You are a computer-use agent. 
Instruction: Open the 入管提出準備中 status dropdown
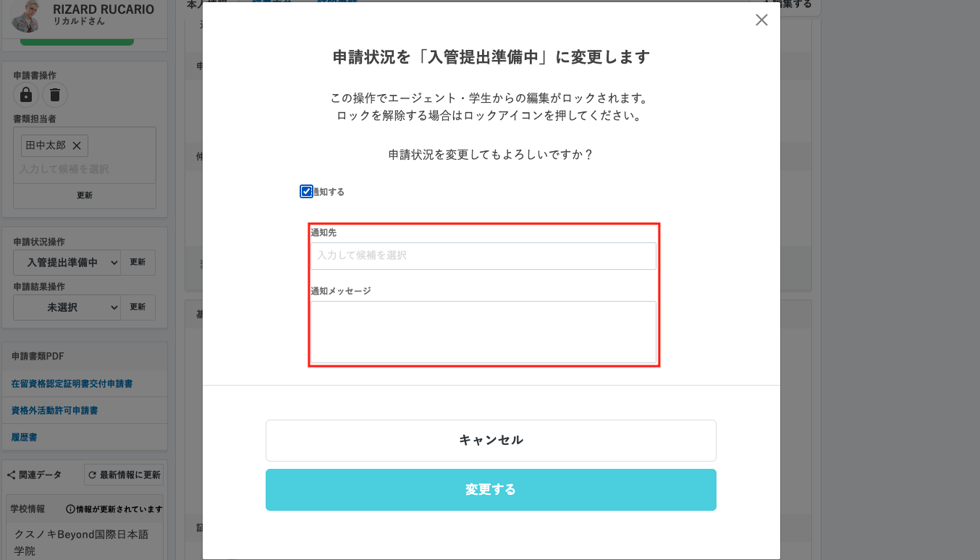click(x=67, y=263)
